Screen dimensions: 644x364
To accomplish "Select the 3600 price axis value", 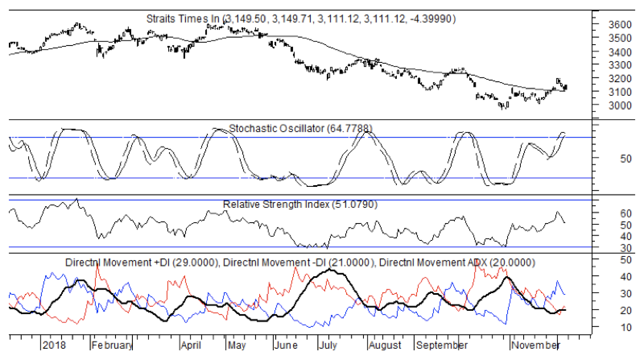I will 620,25.
